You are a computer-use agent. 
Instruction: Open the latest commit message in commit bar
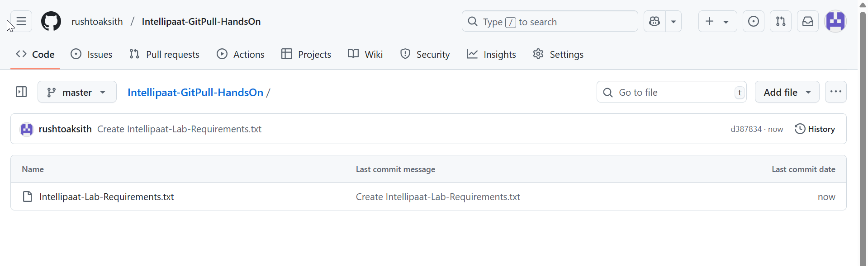(x=180, y=129)
